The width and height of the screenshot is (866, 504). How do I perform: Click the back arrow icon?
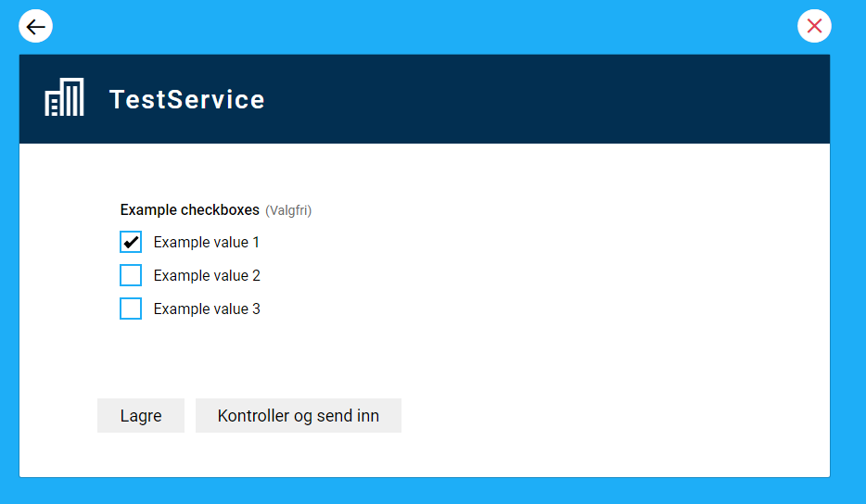coord(36,26)
